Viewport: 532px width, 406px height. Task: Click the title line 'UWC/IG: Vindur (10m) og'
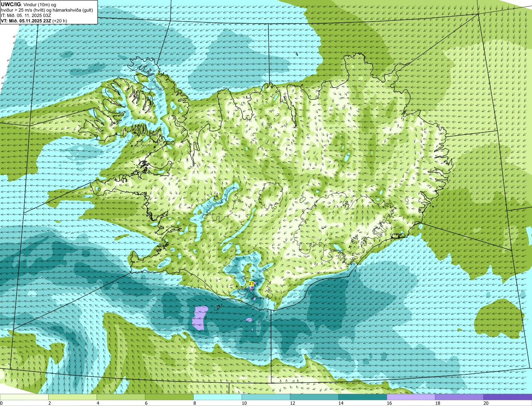tap(29, 4)
